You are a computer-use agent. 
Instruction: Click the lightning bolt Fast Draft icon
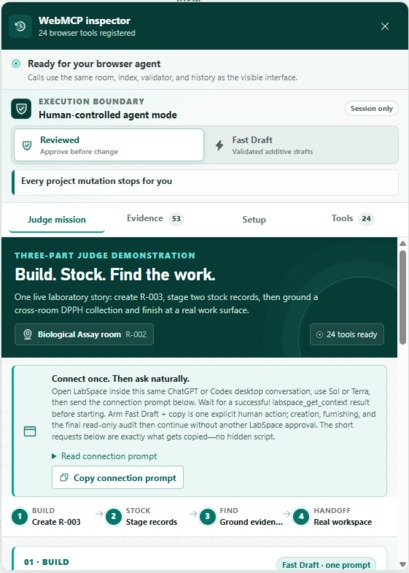tap(219, 145)
